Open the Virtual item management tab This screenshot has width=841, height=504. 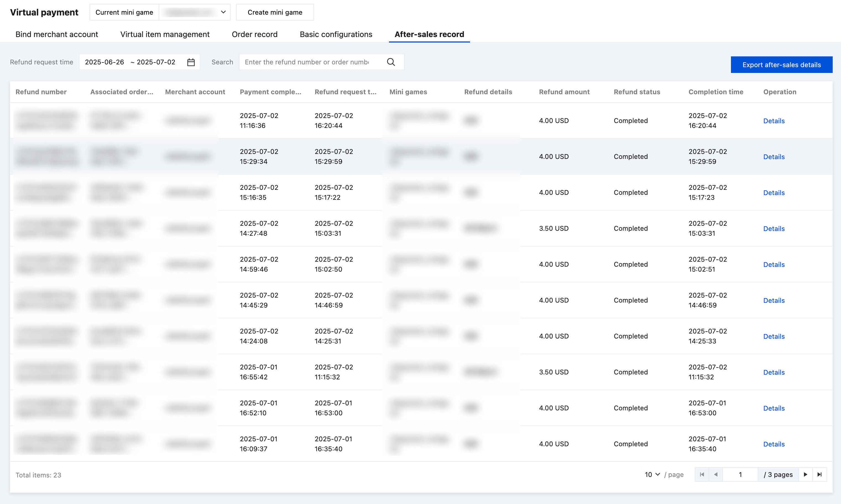pos(165,34)
